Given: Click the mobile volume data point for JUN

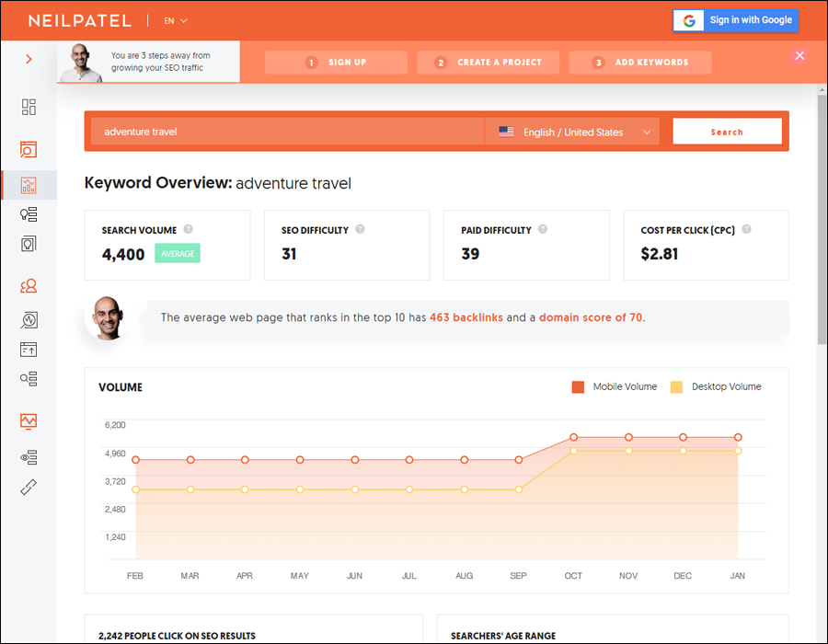Looking at the screenshot, I should pyautogui.click(x=355, y=460).
